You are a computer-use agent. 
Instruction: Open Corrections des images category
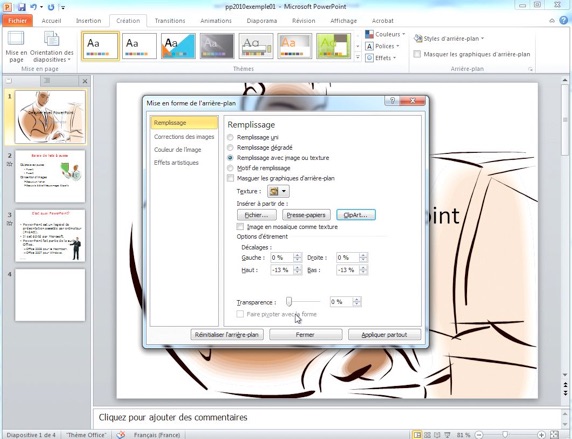pyautogui.click(x=184, y=137)
